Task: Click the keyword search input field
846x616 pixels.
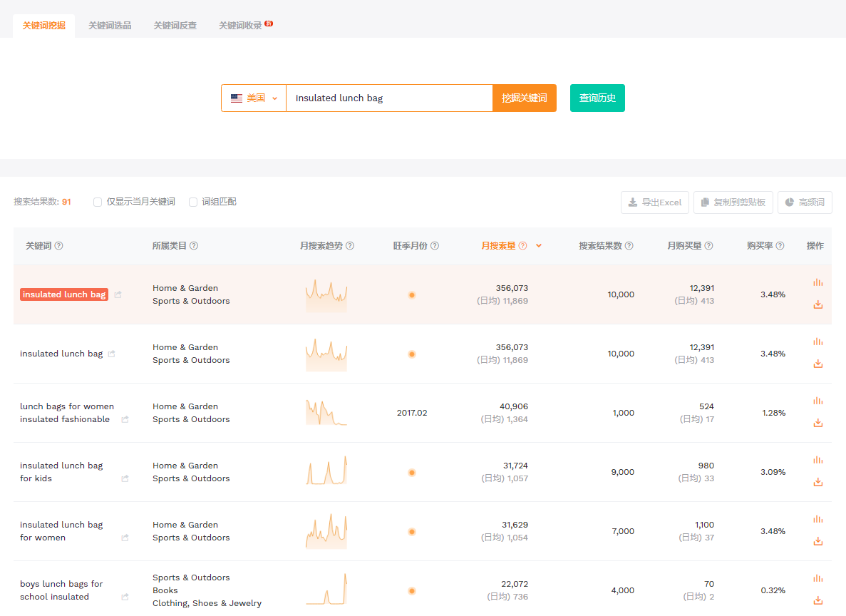Action: point(389,98)
